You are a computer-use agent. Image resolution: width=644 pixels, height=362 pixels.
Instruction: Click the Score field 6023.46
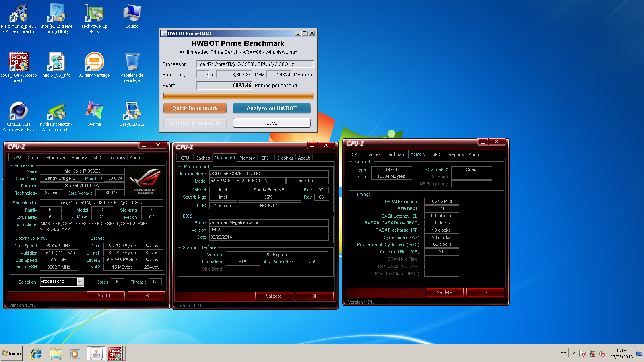point(224,85)
